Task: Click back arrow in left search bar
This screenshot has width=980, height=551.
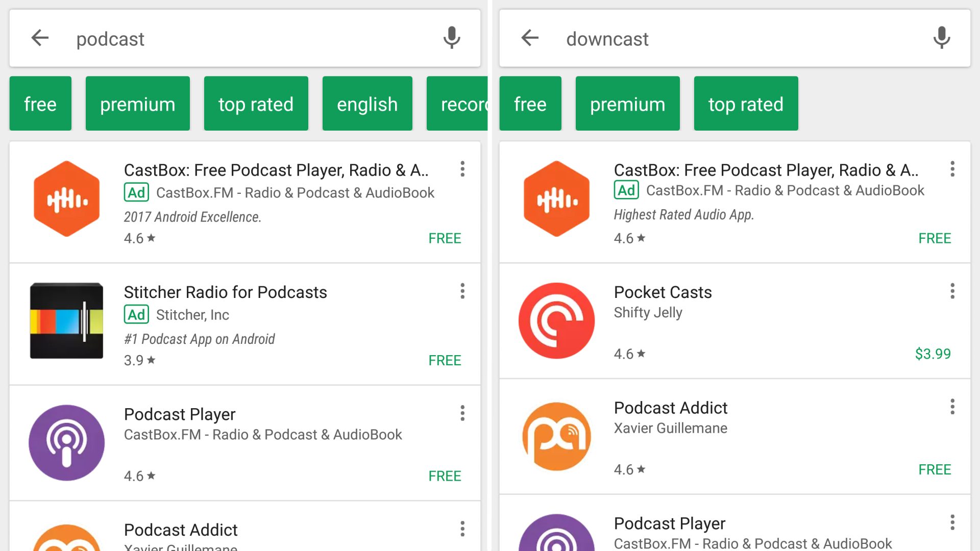Action: pos(40,38)
